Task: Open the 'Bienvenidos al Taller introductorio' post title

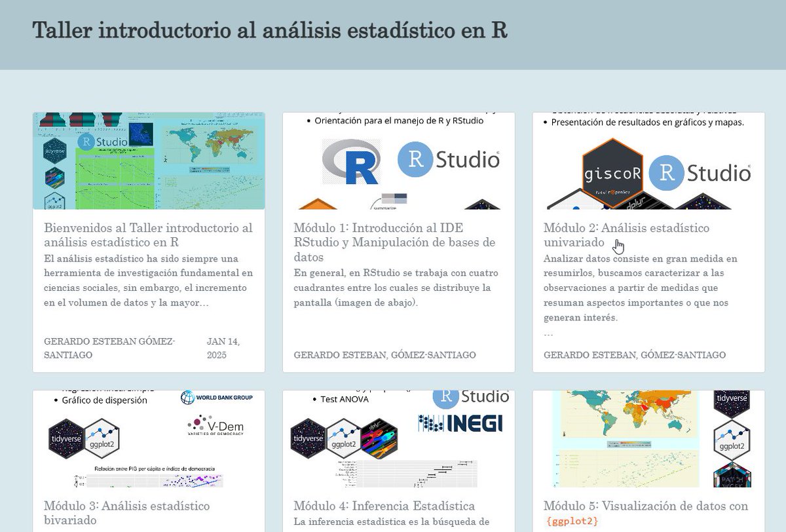Action: pyautogui.click(x=148, y=235)
